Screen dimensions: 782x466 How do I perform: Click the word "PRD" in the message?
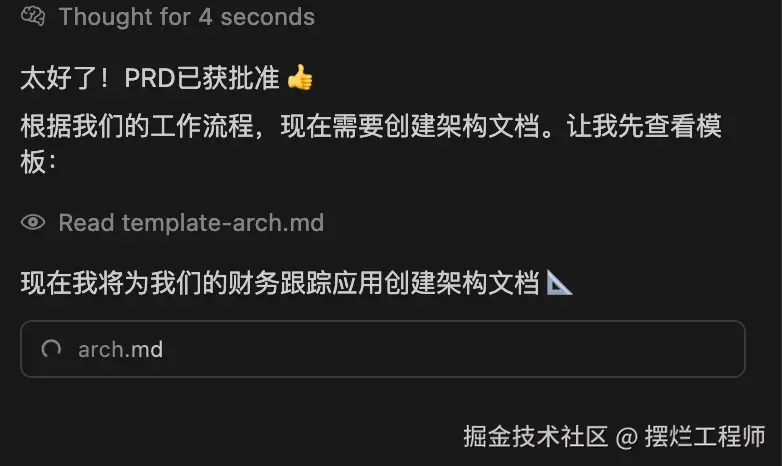150,78
